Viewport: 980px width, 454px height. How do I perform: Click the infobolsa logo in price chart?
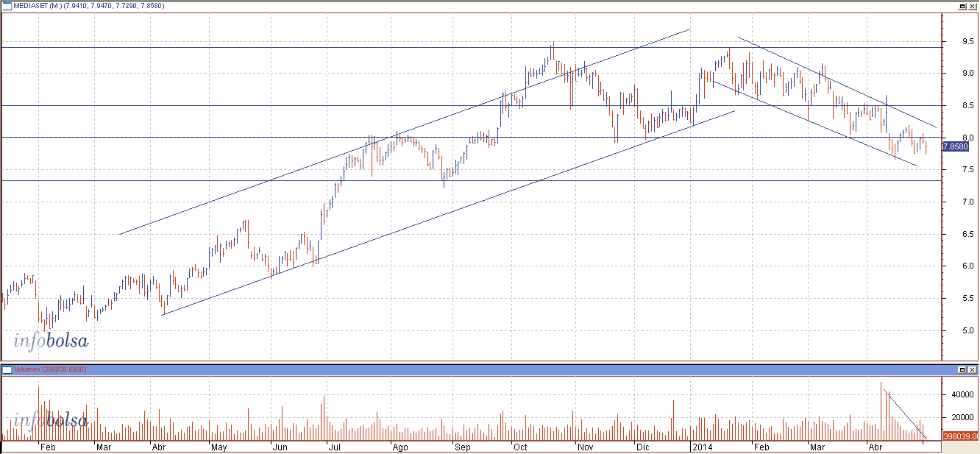click(x=51, y=341)
